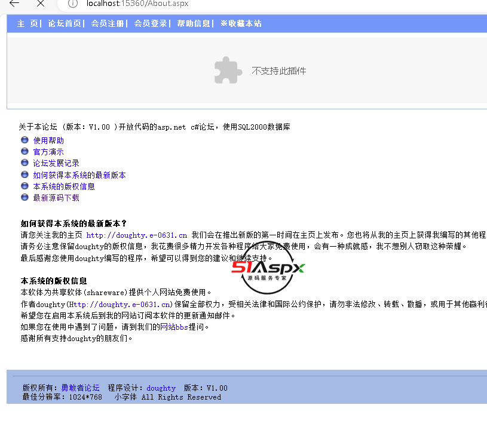Open the 如何获得本系统的最新版本 link
The height and width of the screenshot is (448, 487).
(x=79, y=175)
